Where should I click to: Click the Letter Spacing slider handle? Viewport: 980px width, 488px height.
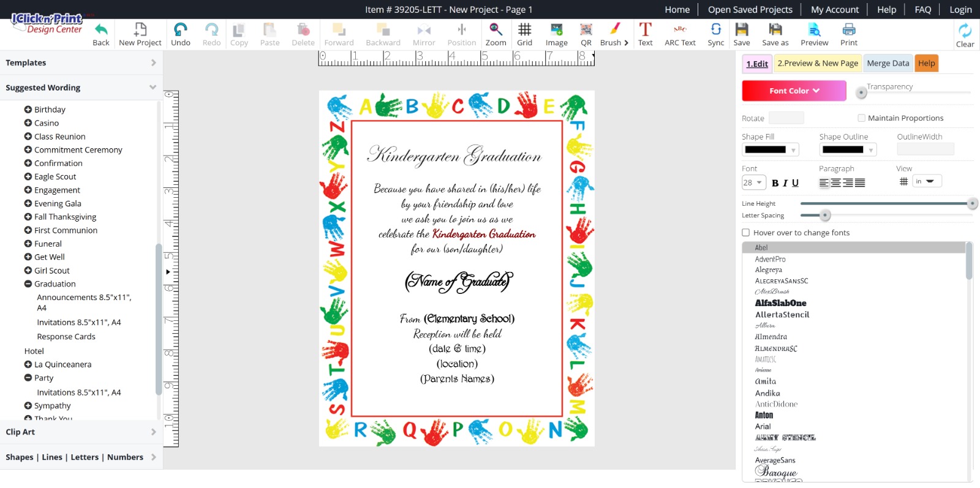tap(825, 215)
